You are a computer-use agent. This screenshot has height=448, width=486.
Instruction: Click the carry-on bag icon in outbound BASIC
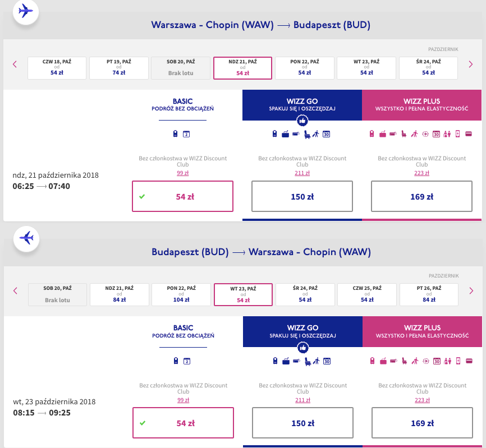point(176,134)
